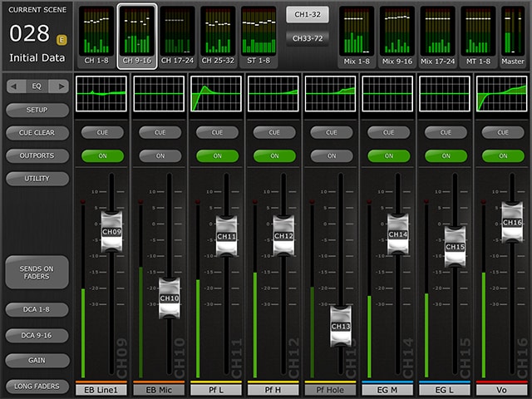Toggle CUE on the CH13 strip
532x399 pixels.
coord(330,132)
